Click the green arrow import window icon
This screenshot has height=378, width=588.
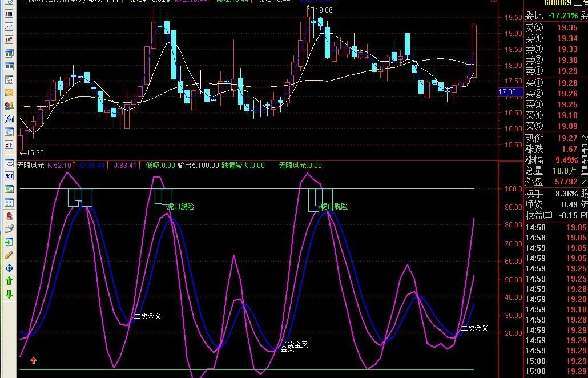(x=9, y=242)
